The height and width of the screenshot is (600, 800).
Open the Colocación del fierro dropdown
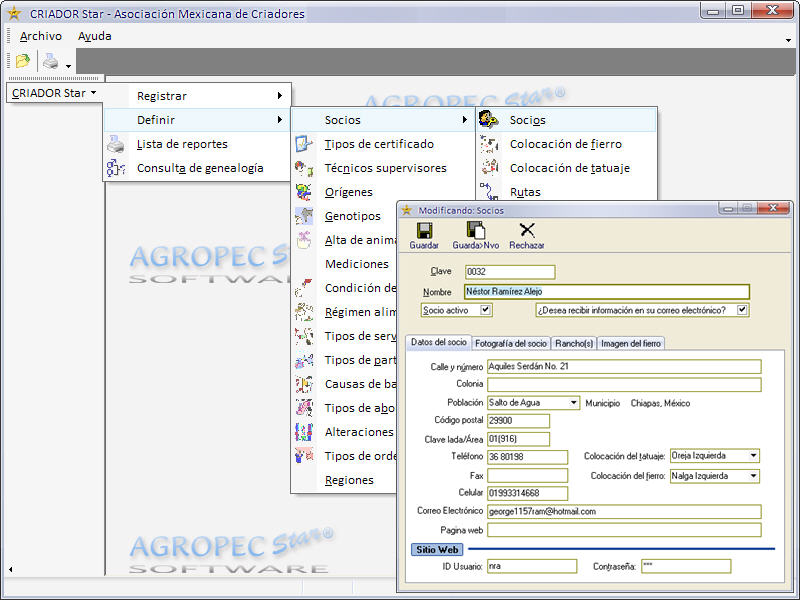[x=754, y=476]
